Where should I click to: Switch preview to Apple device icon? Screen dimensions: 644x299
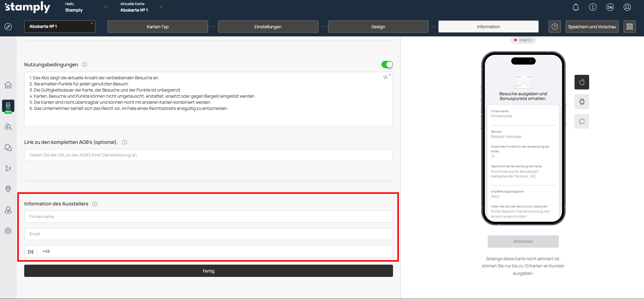(582, 82)
